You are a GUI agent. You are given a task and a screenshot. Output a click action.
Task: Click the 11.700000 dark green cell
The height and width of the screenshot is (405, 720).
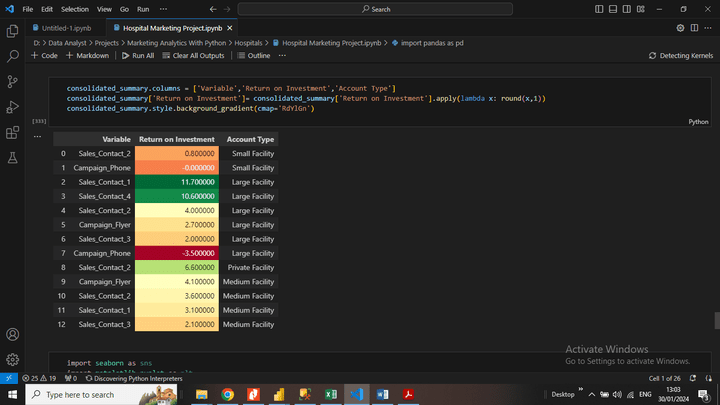click(177, 182)
